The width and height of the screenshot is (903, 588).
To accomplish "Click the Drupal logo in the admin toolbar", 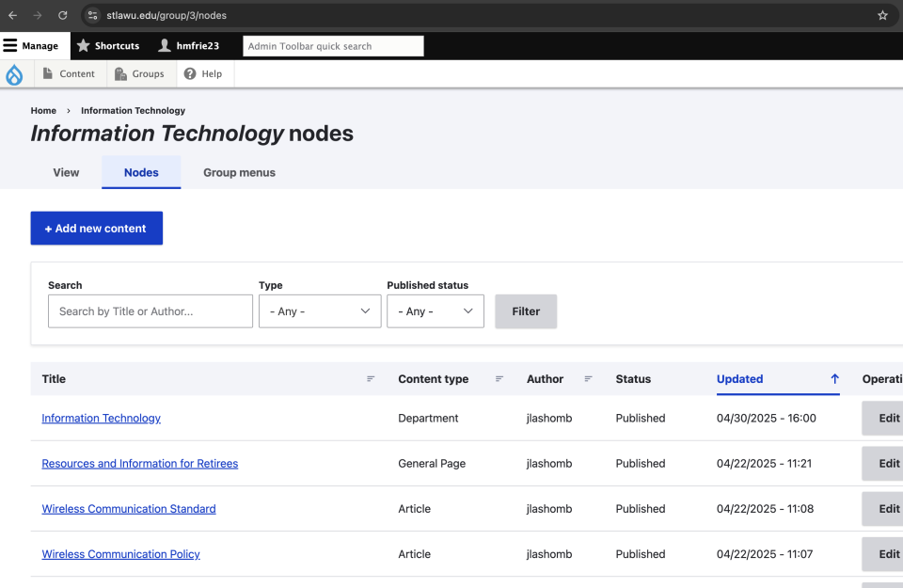I will pyautogui.click(x=14, y=73).
